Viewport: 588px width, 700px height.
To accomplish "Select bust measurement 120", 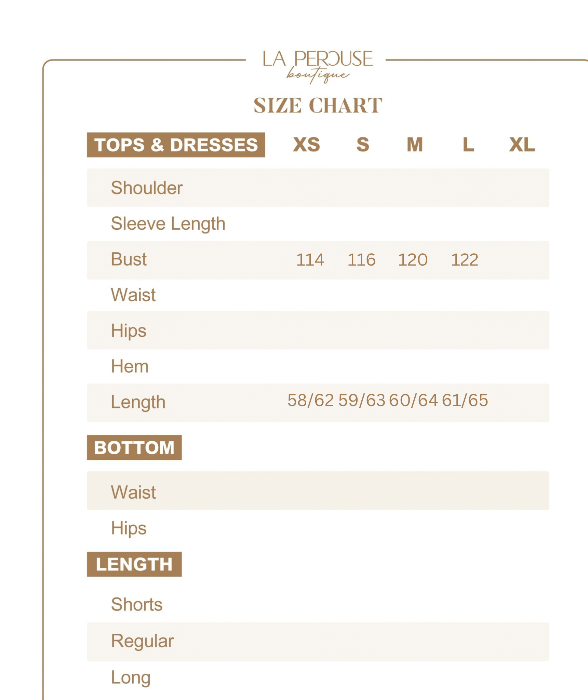I will click(413, 260).
